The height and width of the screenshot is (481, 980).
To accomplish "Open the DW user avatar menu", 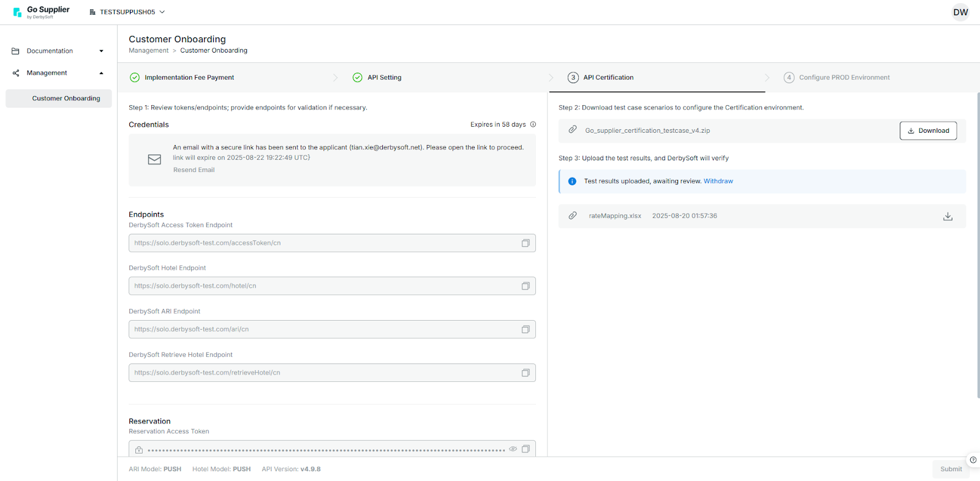I will click(960, 12).
